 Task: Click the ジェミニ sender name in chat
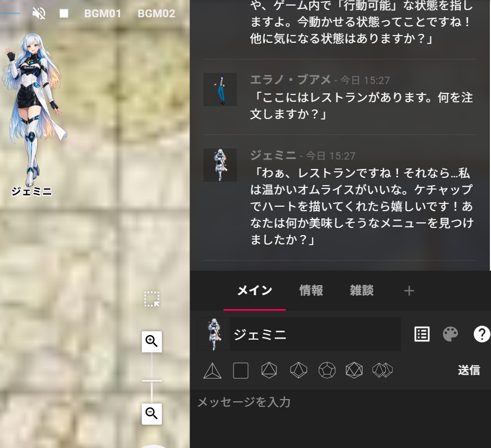tap(273, 155)
